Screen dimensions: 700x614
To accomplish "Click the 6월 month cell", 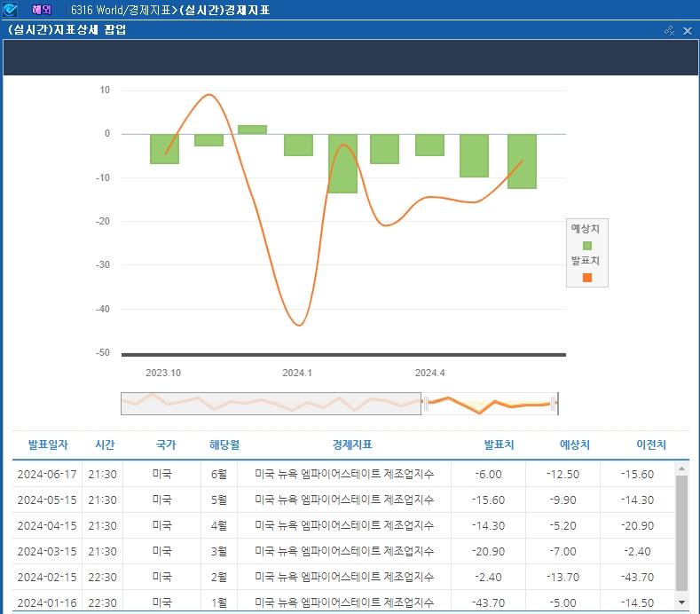I will click(219, 474).
